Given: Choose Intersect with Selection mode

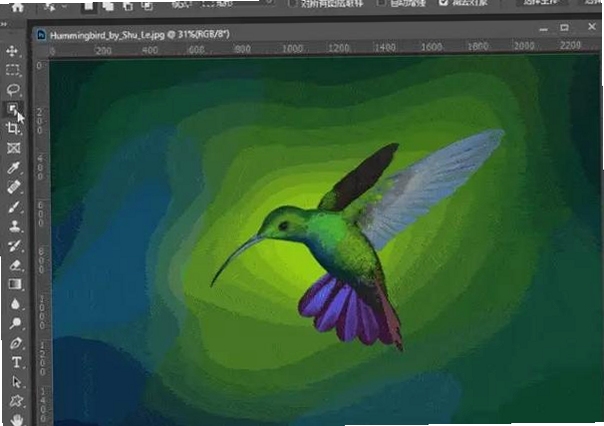Looking at the screenshot, I should point(147,6).
